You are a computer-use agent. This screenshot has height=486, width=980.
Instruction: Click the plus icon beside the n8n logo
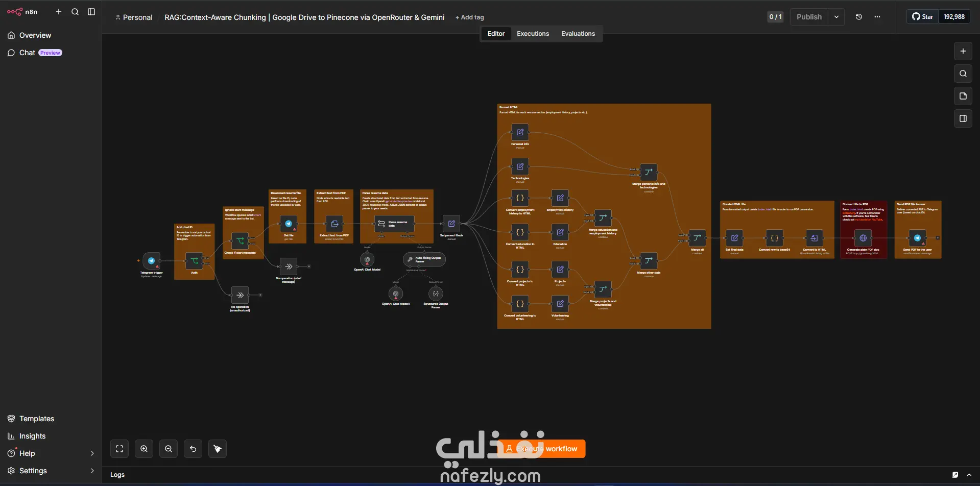pos(59,12)
